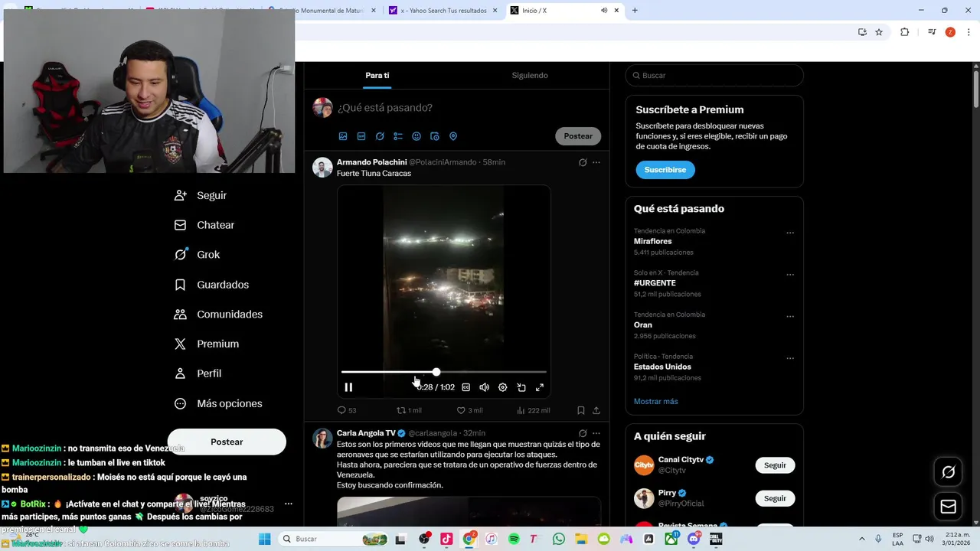Follow Pirry
Screen dimensions: 980x551
click(775, 498)
